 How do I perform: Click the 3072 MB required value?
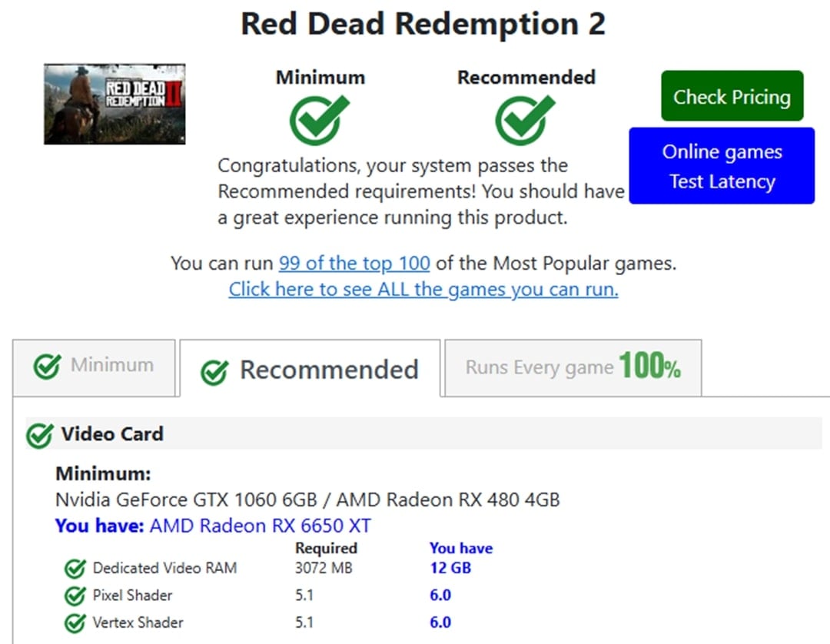click(x=324, y=568)
